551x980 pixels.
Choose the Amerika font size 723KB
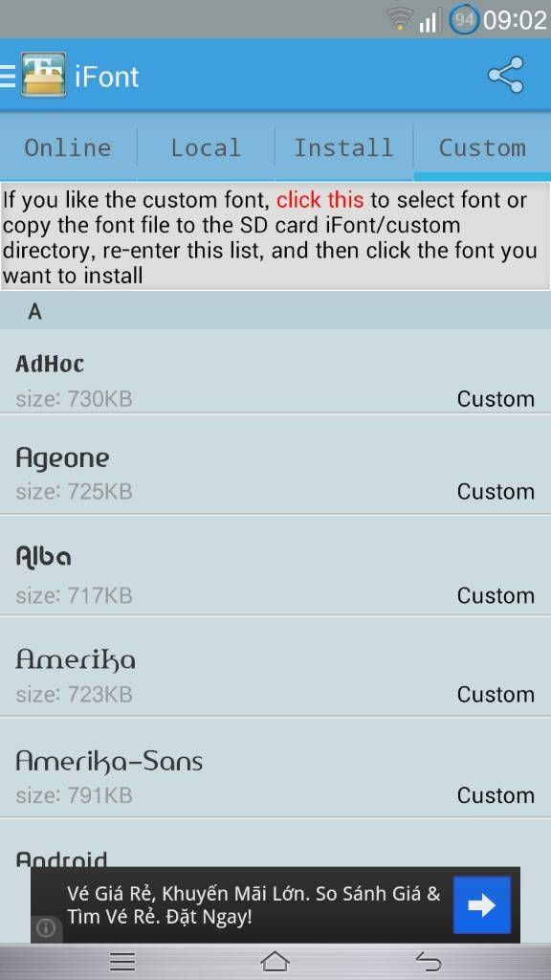tap(275, 666)
